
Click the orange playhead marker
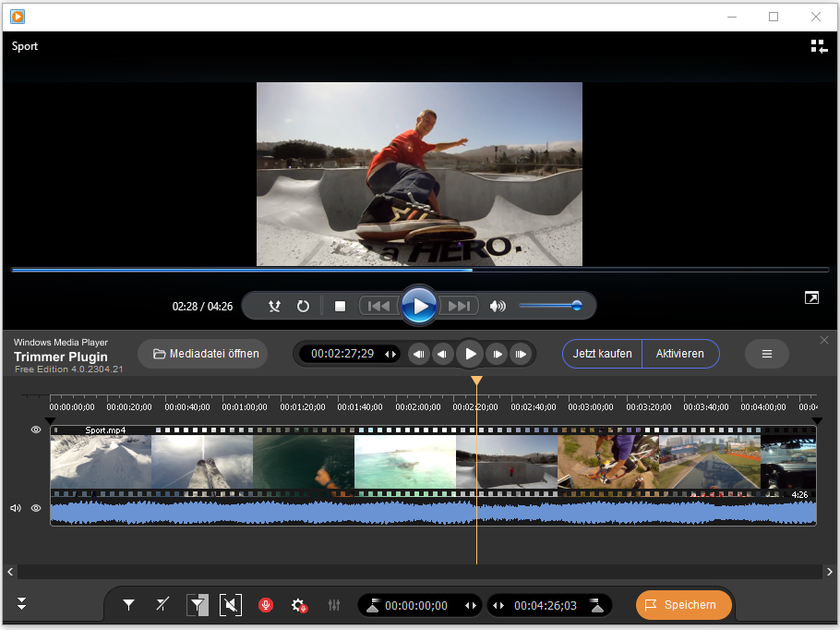click(x=476, y=381)
